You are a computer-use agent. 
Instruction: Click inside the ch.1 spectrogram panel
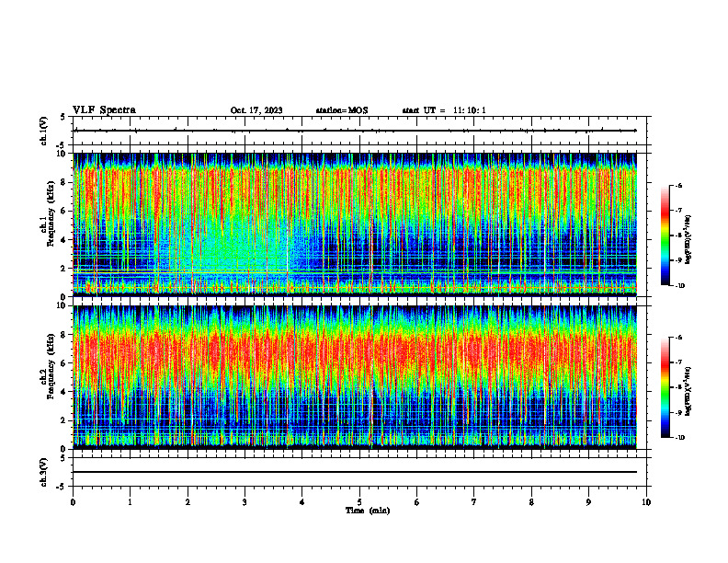pyautogui.click(x=355, y=224)
